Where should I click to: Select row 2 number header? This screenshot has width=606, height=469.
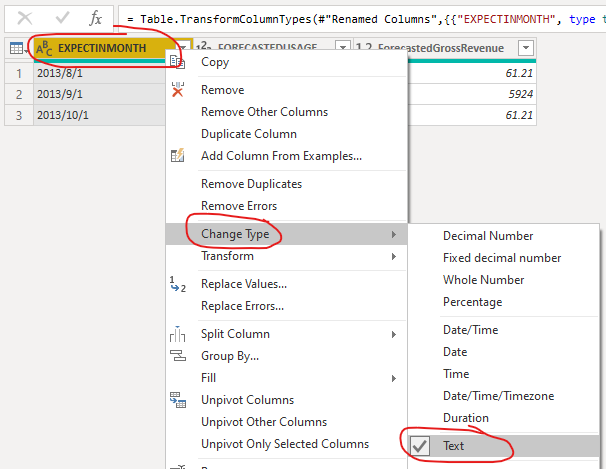tap(19, 94)
